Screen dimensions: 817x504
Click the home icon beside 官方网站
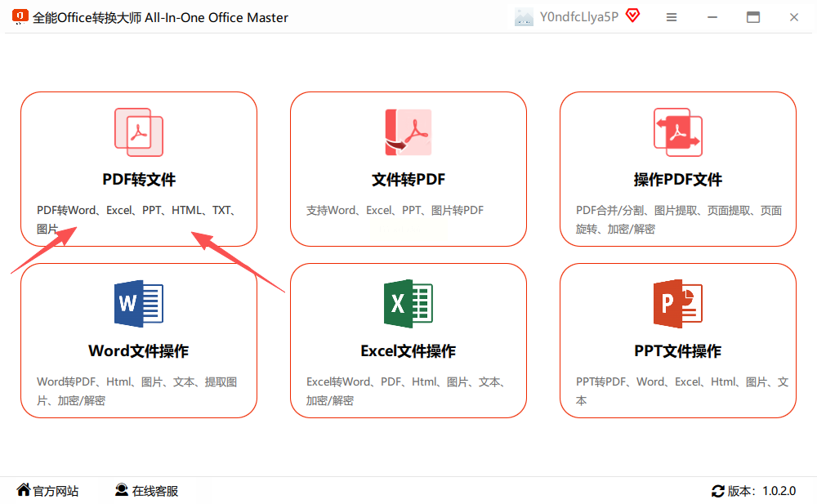point(24,489)
